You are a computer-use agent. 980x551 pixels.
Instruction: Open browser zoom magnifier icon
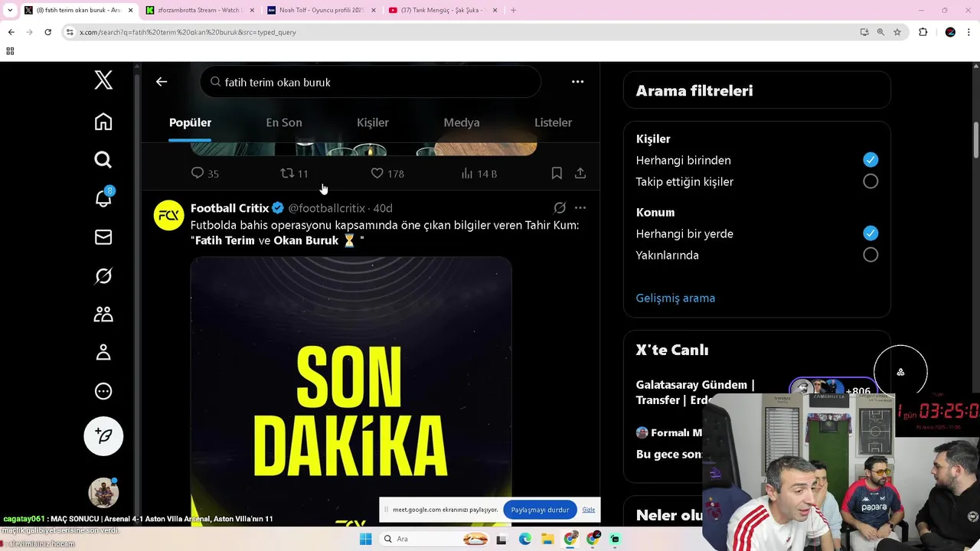(x=880, y=32)
